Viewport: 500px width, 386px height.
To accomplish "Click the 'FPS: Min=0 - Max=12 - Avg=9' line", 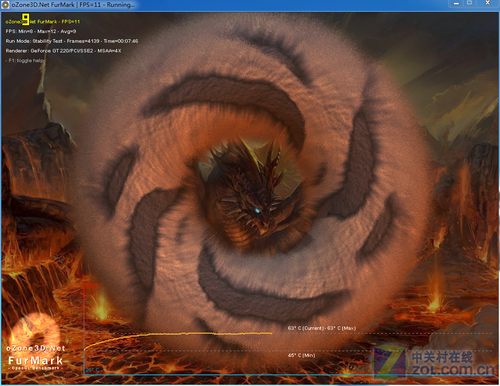I will tap(41, 31).
